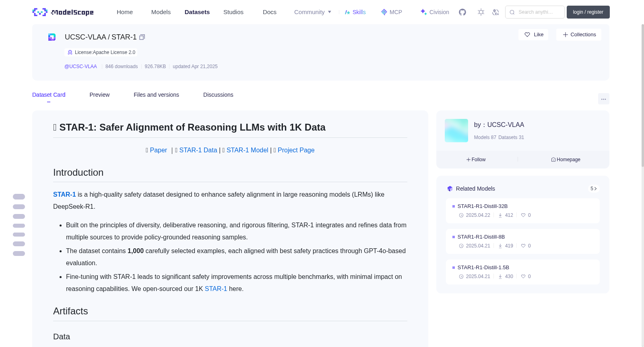Click download icon for STAR1-R1-Distill-8B
644x347 pixels.
500,246
